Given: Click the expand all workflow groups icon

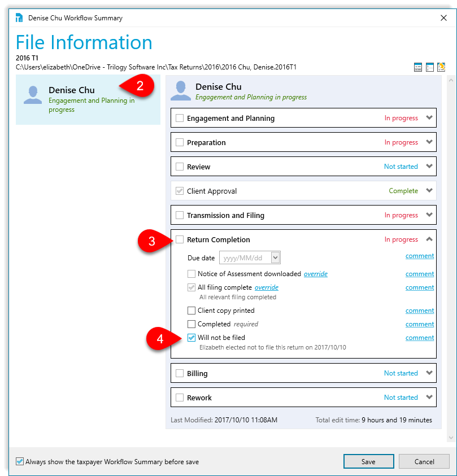Looking at the screenshot, I should click(x=418, y=67).
